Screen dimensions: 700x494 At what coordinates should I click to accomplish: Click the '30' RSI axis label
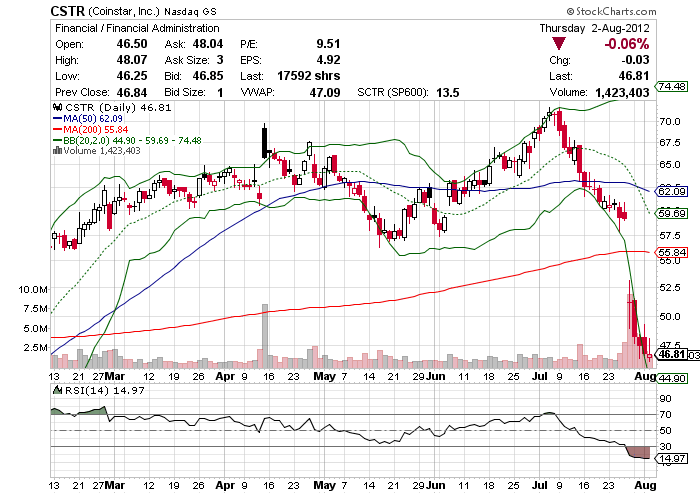tap(666, 446)
